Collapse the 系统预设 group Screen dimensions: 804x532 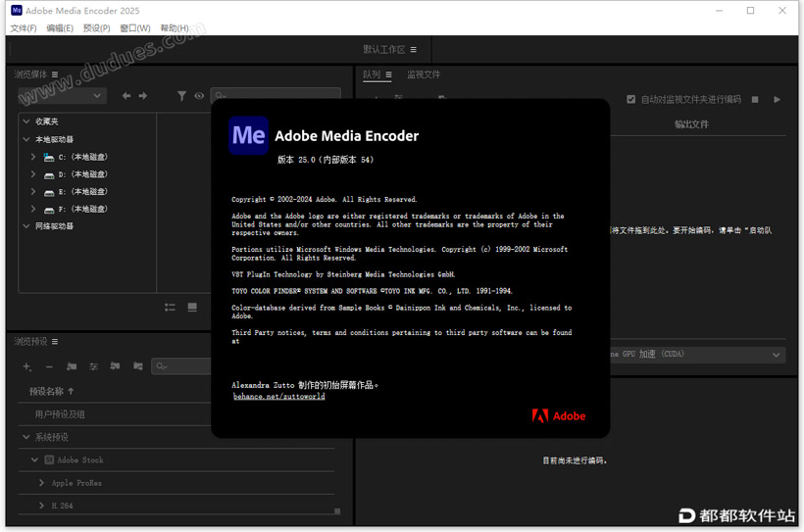click(x=26, y=437)
